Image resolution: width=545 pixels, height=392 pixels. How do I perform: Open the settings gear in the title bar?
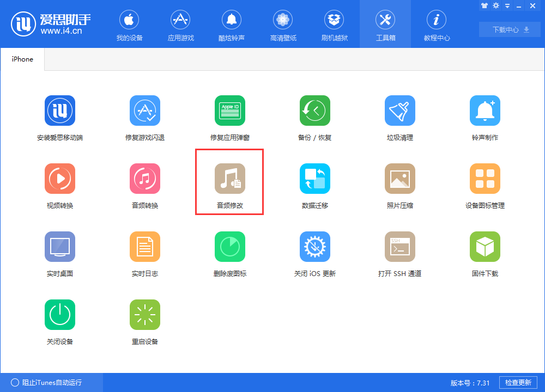(496, 5)
